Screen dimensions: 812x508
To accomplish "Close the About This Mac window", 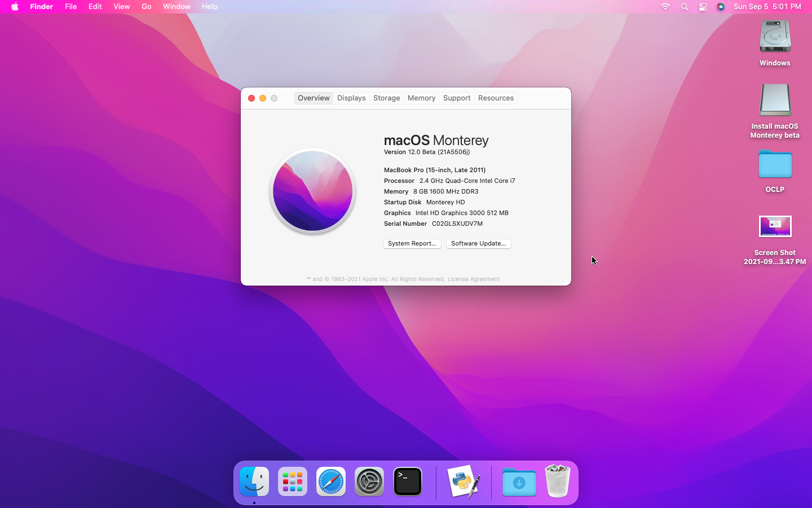I will coord(251,98).
